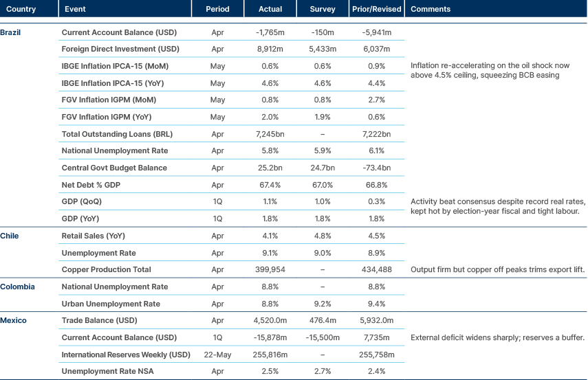The image size is (588, 380).
Task: Click the activity beat consensus comment
Action: (x=498, y=206)
